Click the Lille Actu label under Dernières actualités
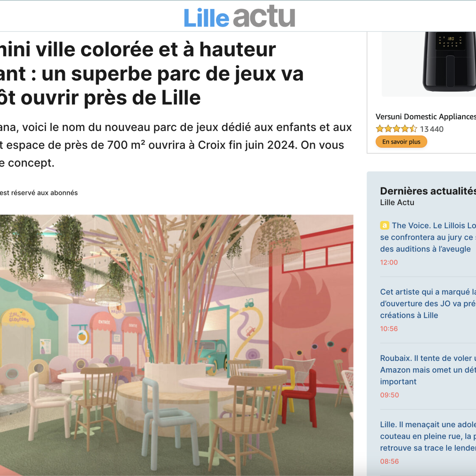This screenshot has width=476, height=476. coord(397,203)
